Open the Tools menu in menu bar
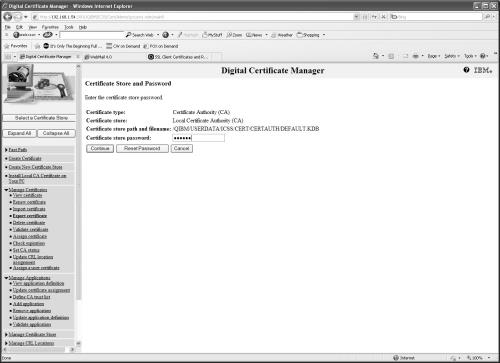This screenshot has width=500, height=363. (x=69, y=27)
